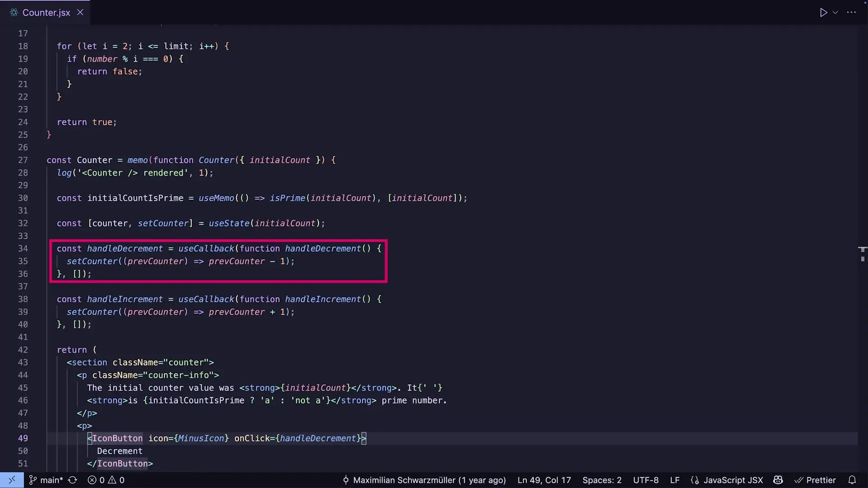868x488 pixels.
Task: Click 'useCallback' on line 38
Action: (x=206, y=299)
